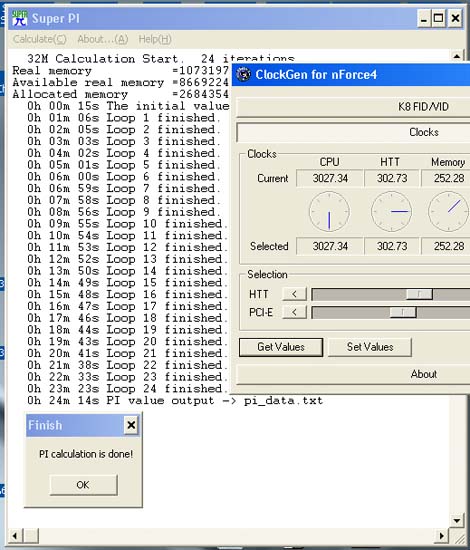Click the Set Values button
The height and width of the screenshot is (550, 470).
[x=370, y=347]
